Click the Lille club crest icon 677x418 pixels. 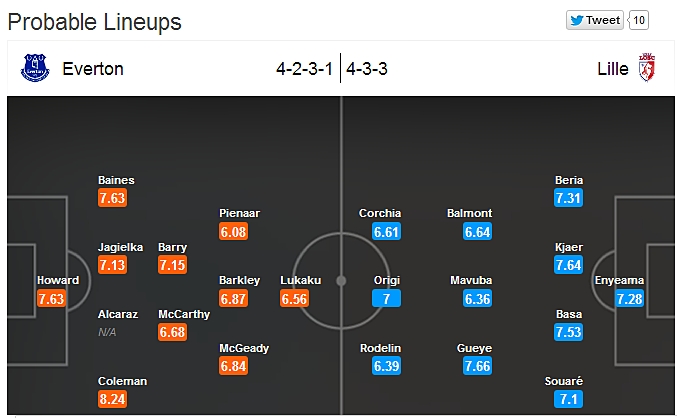(x=647, y=68)
